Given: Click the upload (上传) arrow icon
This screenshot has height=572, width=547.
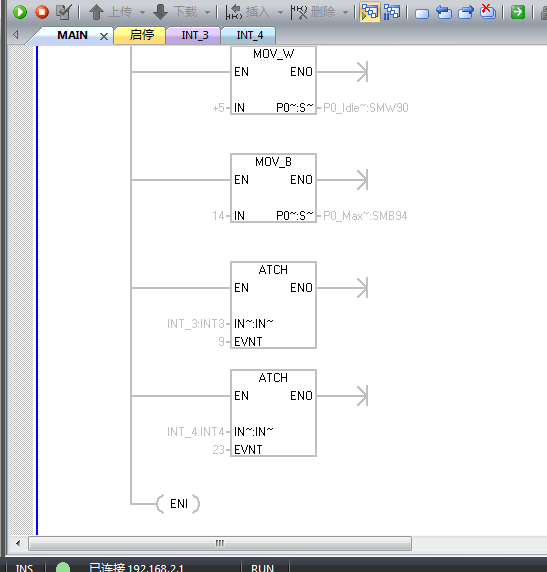Looking at the screenshot, I should (96, 12).
